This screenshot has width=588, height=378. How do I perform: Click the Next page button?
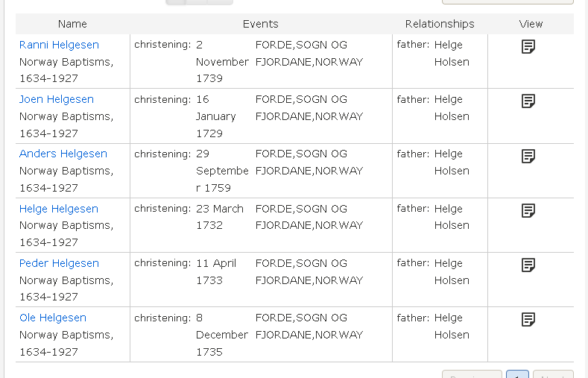click(554, 375)
